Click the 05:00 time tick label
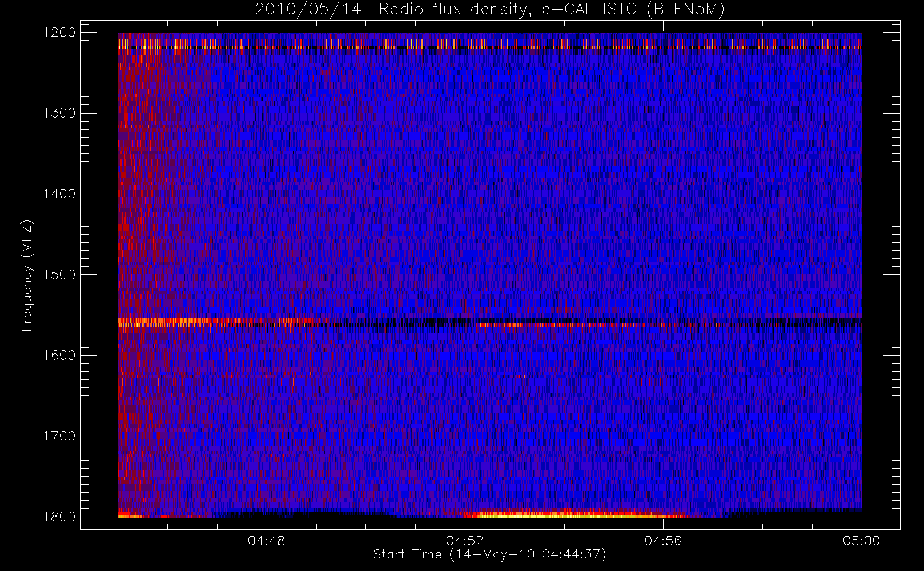 coord(861,541)
